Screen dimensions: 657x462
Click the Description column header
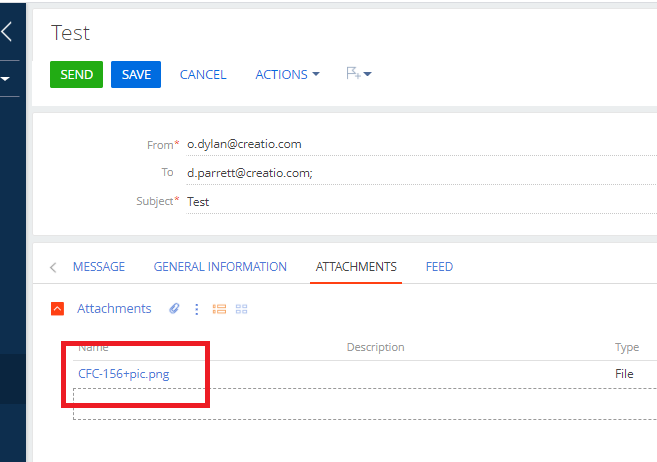pyautogui.click(x=375, y=347)
